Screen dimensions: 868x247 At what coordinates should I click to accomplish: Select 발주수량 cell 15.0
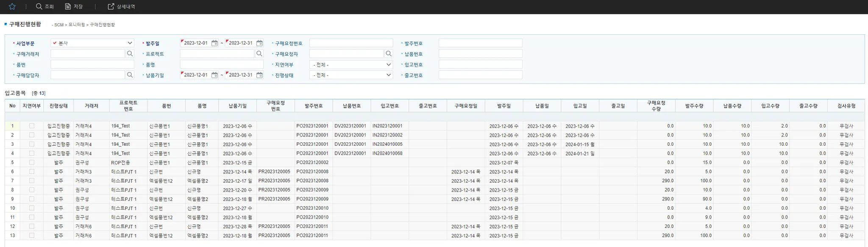point(694,162)
